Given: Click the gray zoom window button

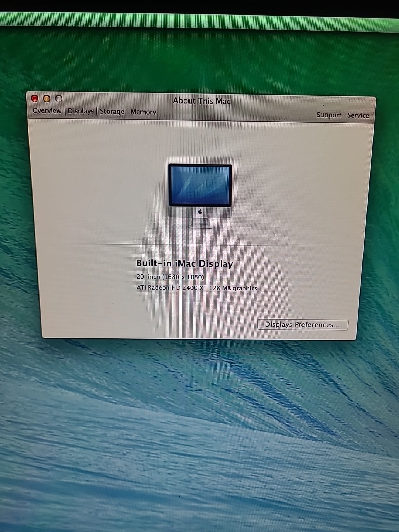Looking at the screenshot, I should [59, 99].
